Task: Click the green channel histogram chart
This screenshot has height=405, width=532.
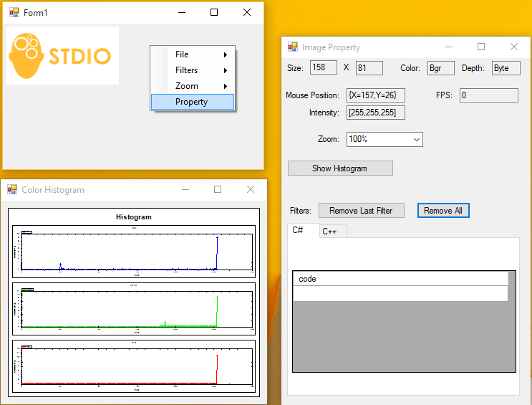Action: pyautogui.click(x=134, y=309)
